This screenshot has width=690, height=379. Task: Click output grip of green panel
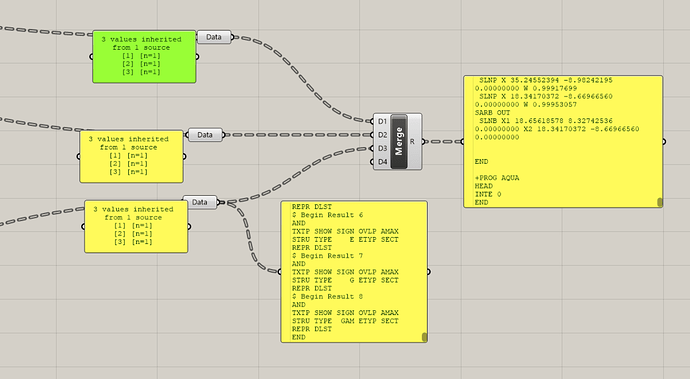pos(197,56)
